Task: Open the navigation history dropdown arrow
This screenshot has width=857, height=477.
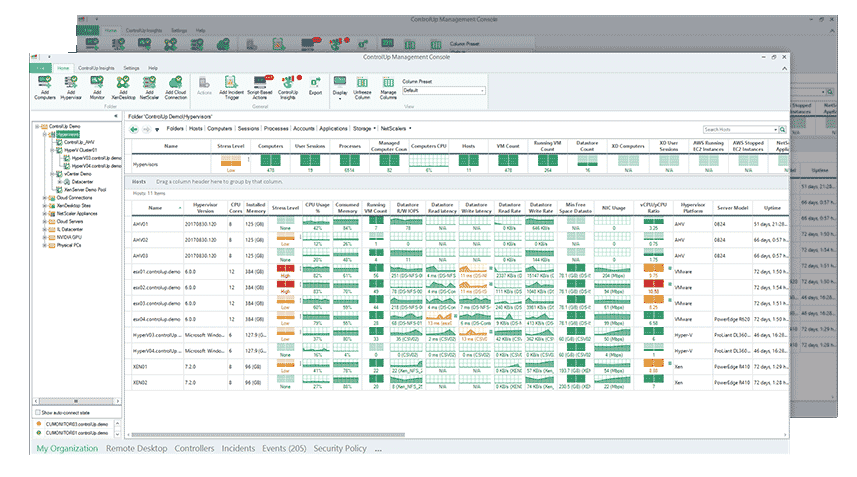Action: click(157, 129)
